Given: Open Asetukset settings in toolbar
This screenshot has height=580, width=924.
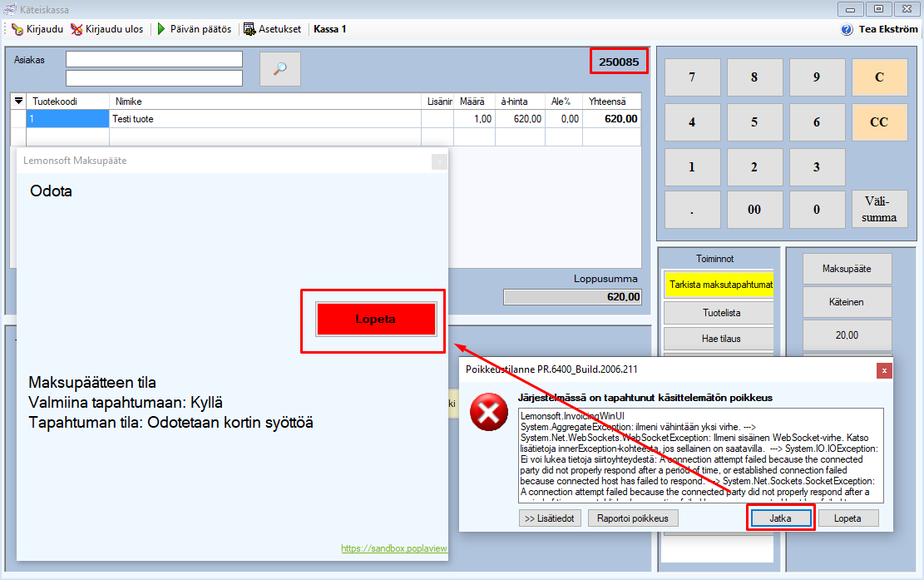Looking at the screenshot, I should [272, 29].
